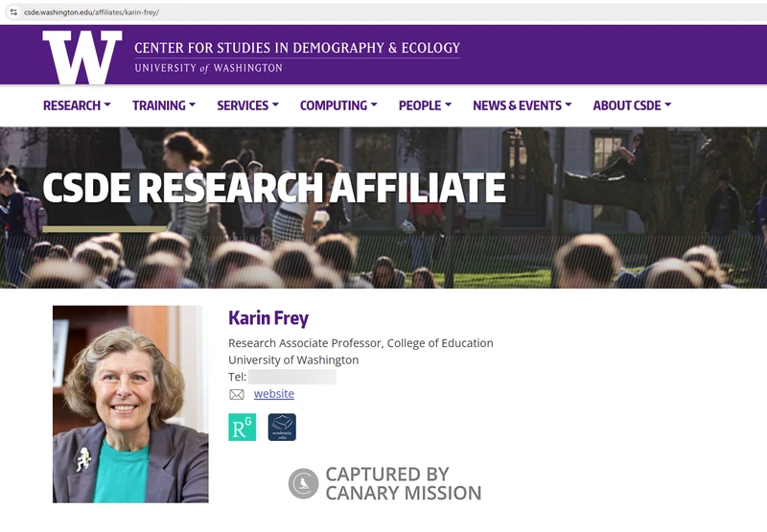Viewport: 767px width, 532px height.
Task: Click the University of Washington header text
Action: coord(208,68)
